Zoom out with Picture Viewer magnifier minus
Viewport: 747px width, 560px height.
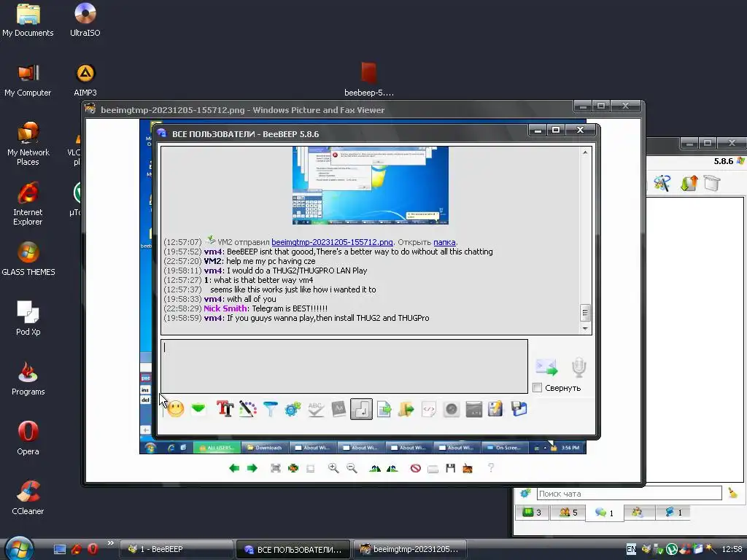point(352,468)
